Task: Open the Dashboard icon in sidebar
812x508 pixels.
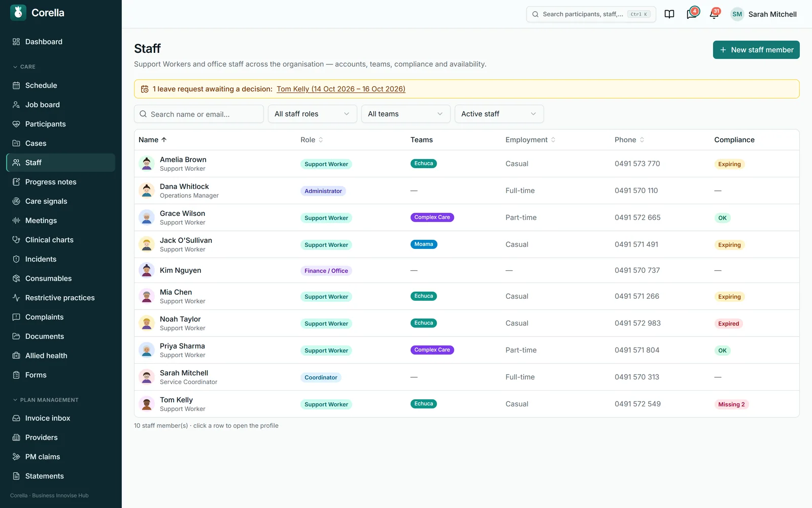Action: coord(16,42)
